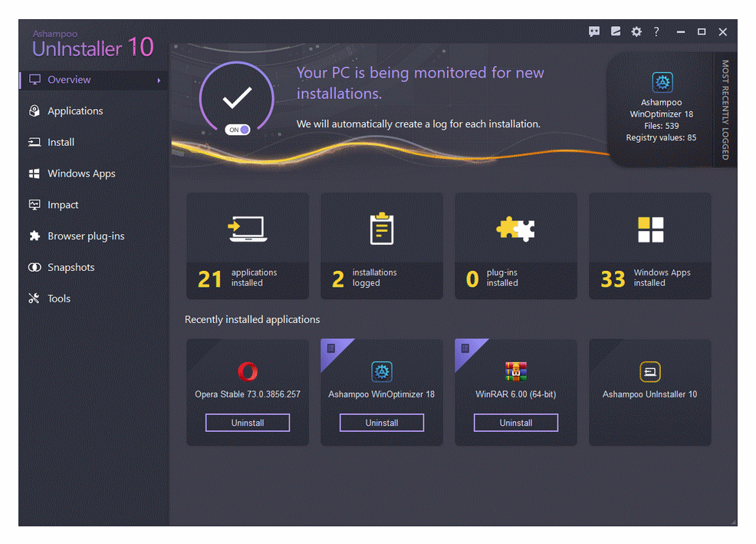
Task: Click the WinOptimizer 18 icon in recently installed
Action: [x=382, y=371]
